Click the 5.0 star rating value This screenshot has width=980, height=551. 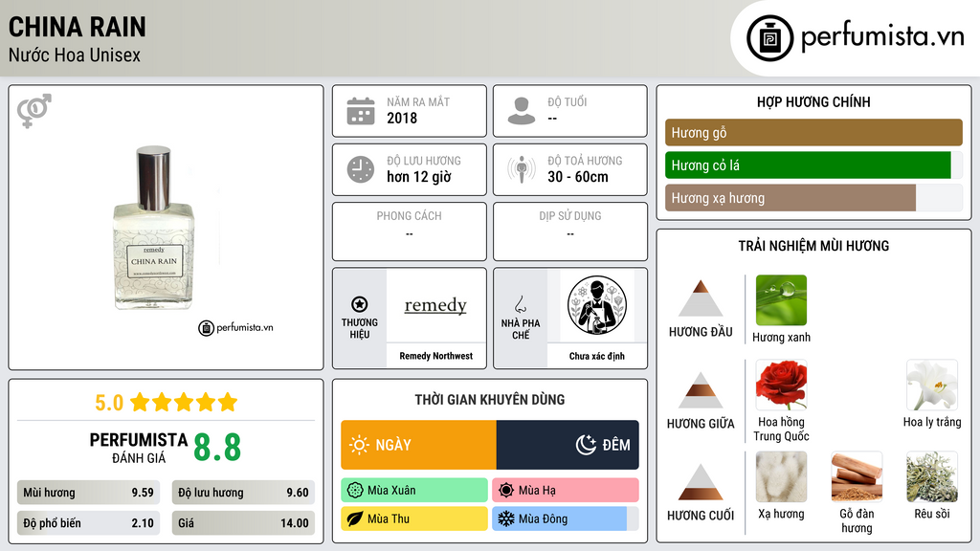click(x=109, y=403)
